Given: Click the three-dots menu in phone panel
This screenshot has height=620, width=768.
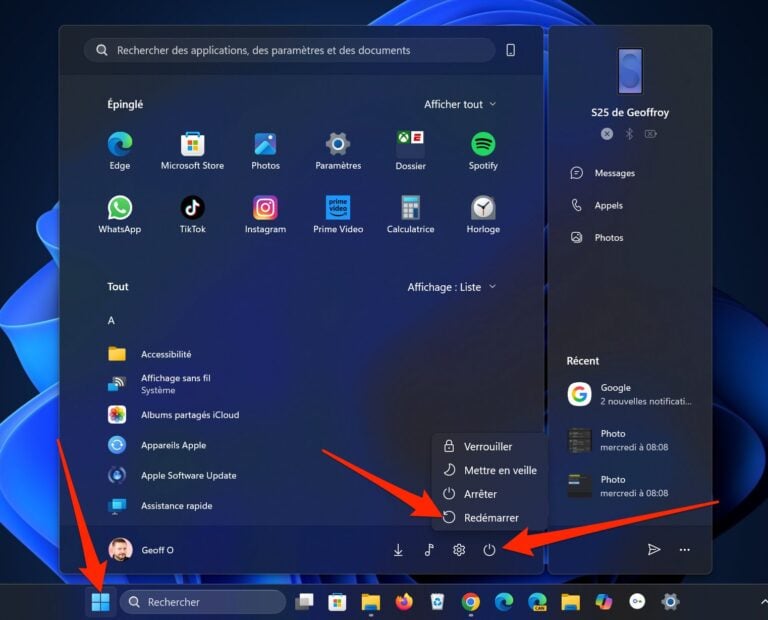Looking at the screenshot, I should (685, 550).
